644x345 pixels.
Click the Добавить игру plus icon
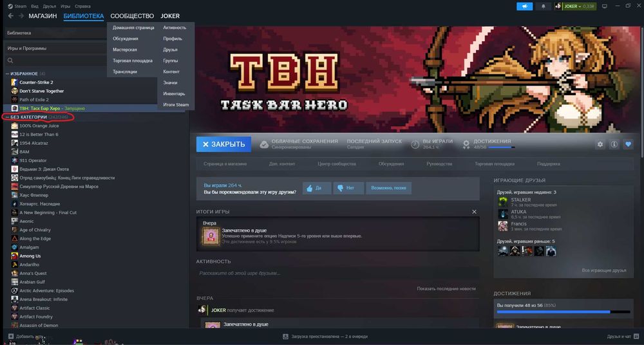pos(11,337)
